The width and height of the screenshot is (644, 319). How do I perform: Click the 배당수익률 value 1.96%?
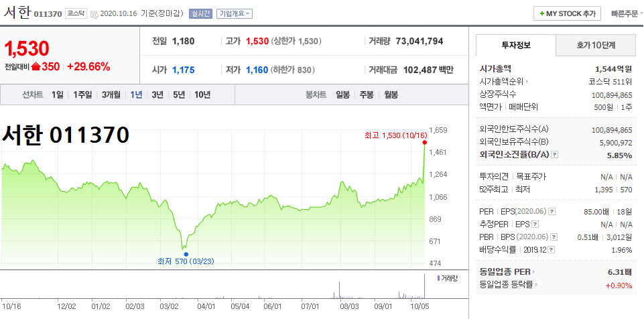click(x=623, y=249)
